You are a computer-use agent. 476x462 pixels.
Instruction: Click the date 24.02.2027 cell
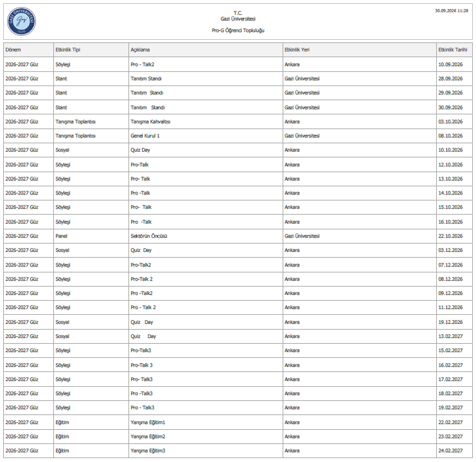454,451
